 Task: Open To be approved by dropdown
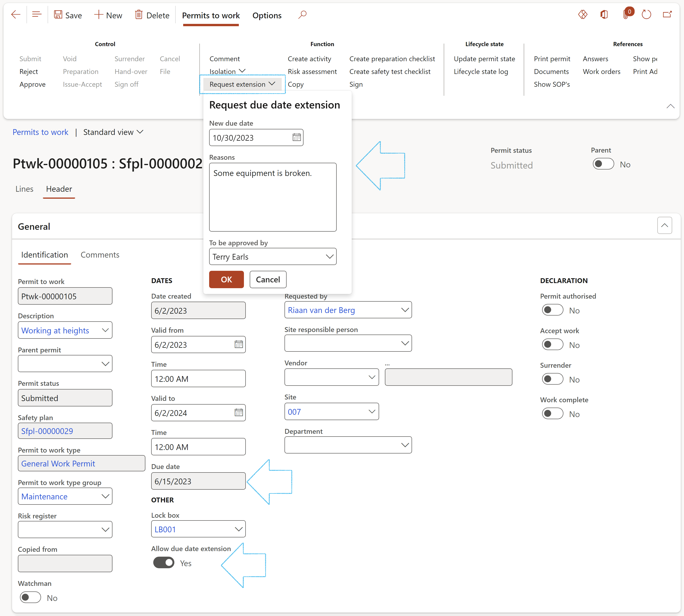pos(330,257)
